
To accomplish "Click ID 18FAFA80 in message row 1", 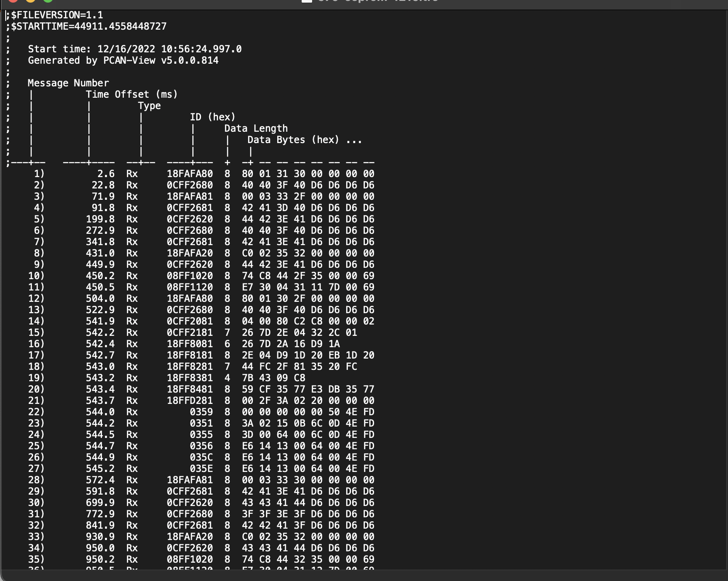I will coord(190,174).
